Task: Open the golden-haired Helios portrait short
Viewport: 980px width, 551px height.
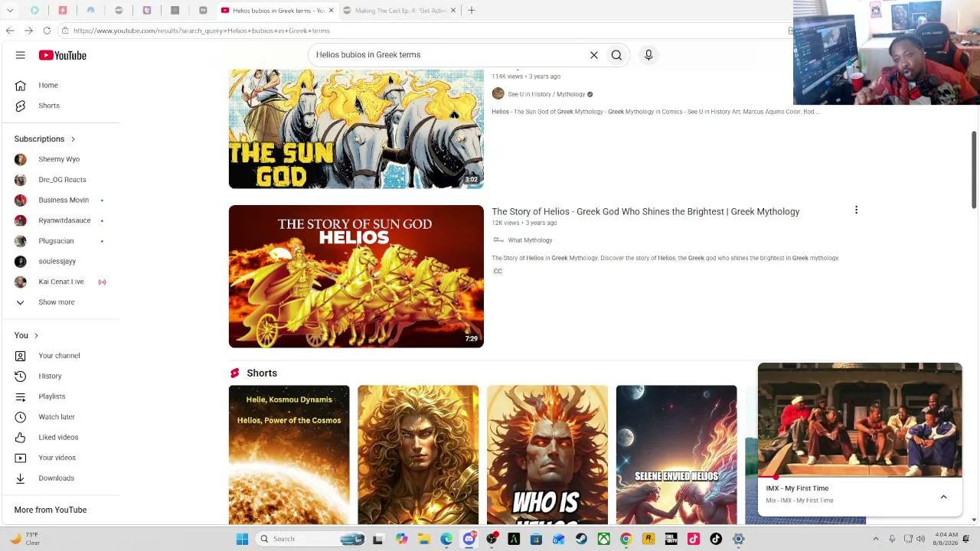Action: tap(418, 455)
